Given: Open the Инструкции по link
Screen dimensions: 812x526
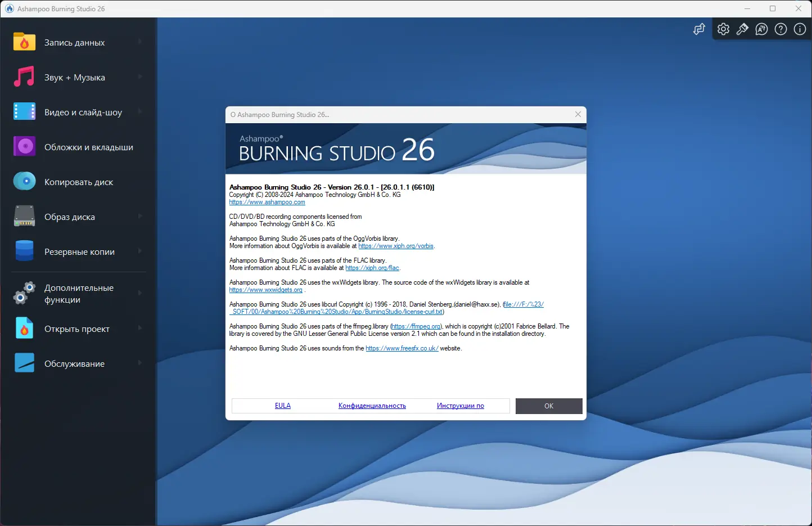Looking at the screenshot, I should (x=461, y=406).
